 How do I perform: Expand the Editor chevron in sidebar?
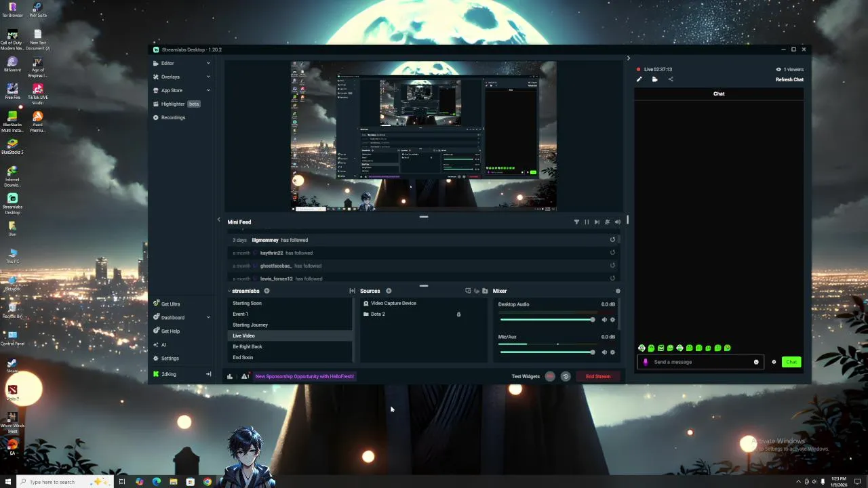pos(208,63)
